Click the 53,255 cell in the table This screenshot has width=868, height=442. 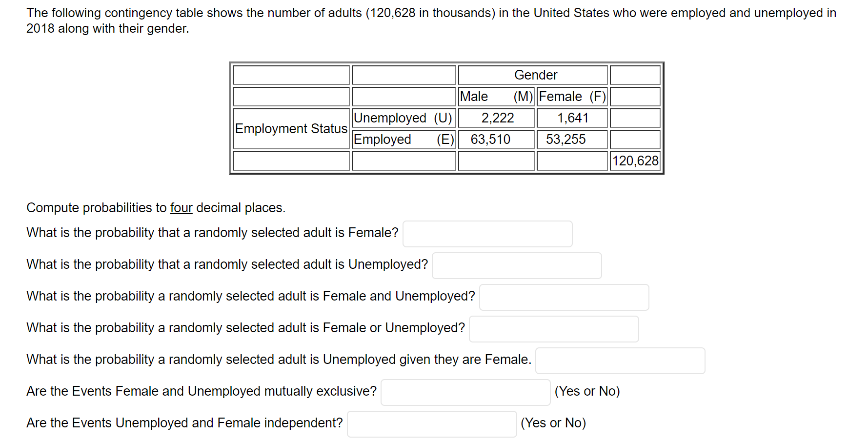click(x=572, y=139)
